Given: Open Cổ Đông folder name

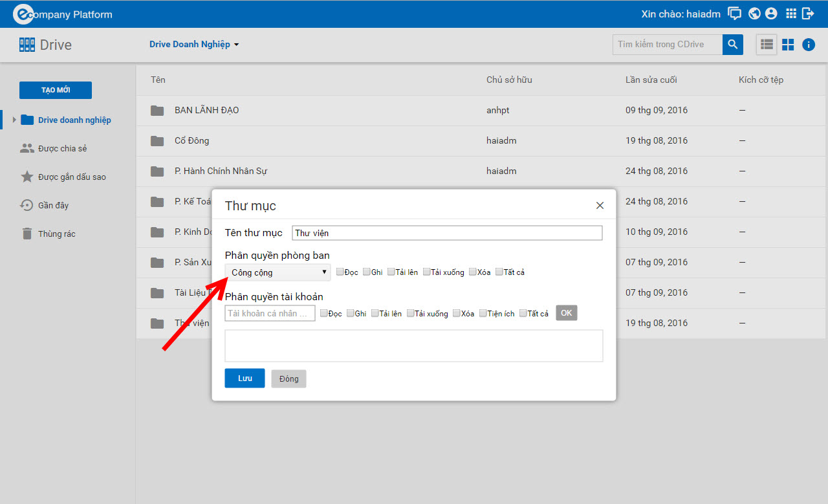Looking at the screenshot, I should point(191,141).
